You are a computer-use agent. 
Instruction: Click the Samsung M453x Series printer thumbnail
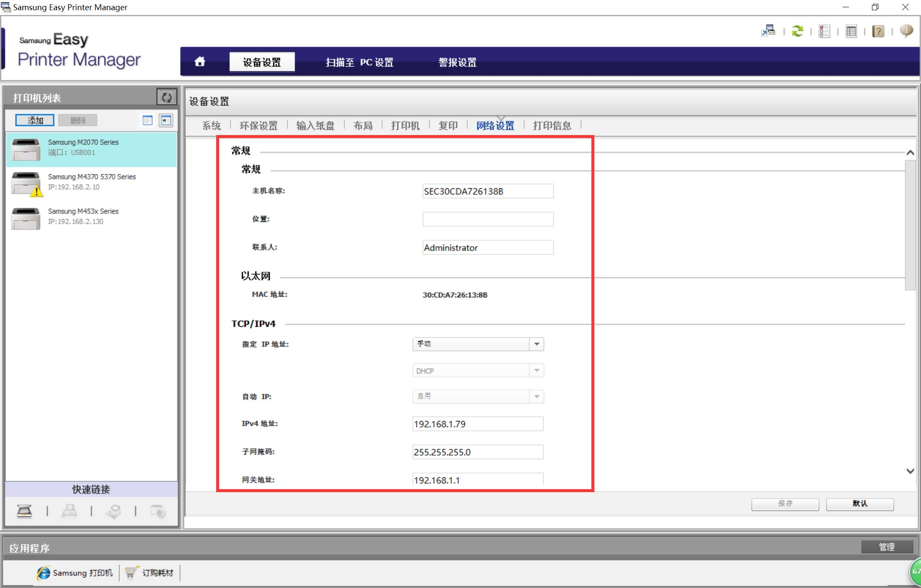tap(26, 218)
